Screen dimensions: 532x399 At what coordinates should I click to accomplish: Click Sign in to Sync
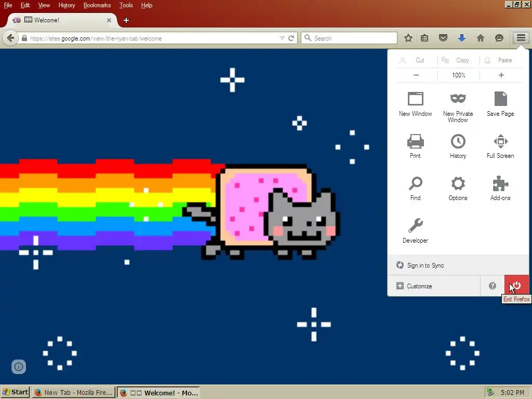[x=458, y=265]
